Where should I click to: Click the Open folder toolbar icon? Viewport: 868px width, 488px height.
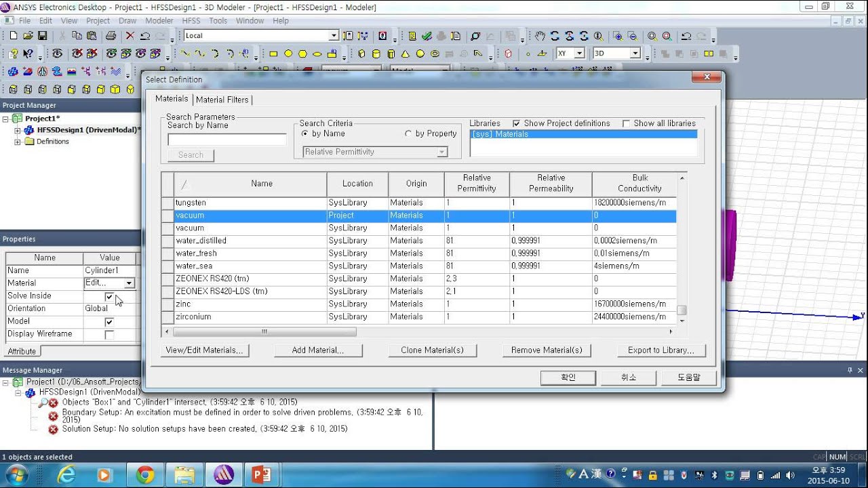(x=28, y=36)
